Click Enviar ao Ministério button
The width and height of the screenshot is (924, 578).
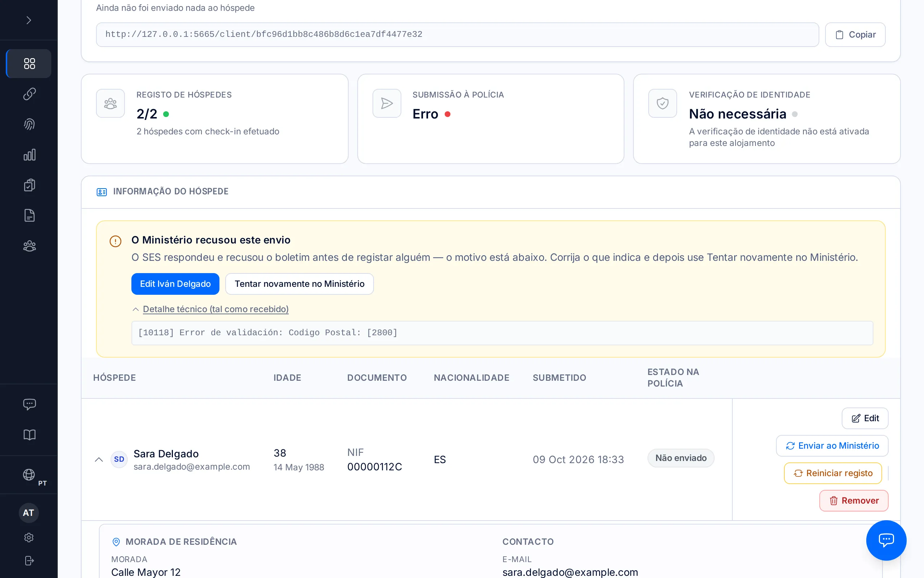832,446
